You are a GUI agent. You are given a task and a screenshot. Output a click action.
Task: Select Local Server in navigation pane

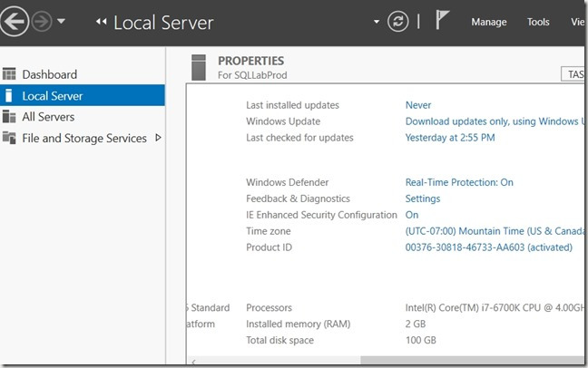coord(53,95)
